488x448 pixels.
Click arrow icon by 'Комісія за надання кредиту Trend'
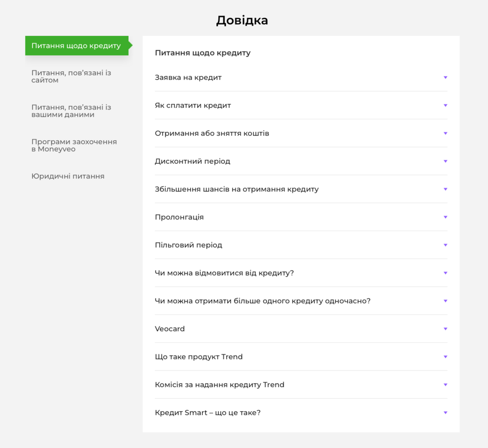point(445,385)
